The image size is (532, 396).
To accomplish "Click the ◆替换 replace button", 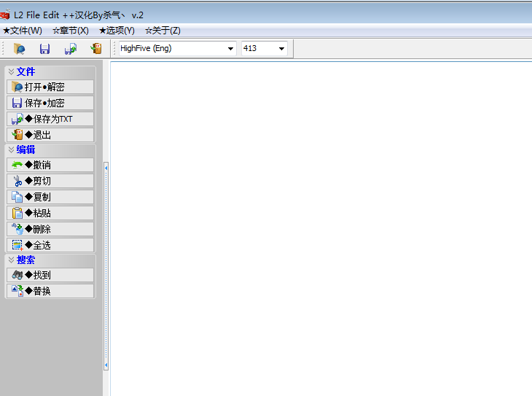I will point(50,291).
